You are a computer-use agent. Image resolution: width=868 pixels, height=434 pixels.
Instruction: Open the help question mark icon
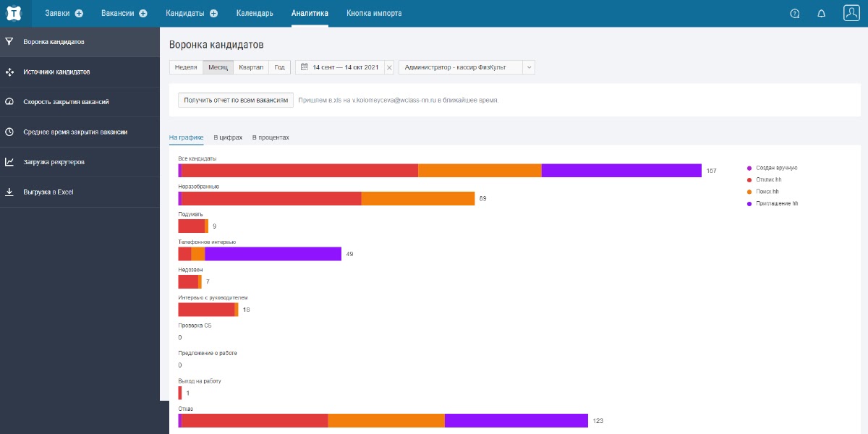(x=795, y=13)
